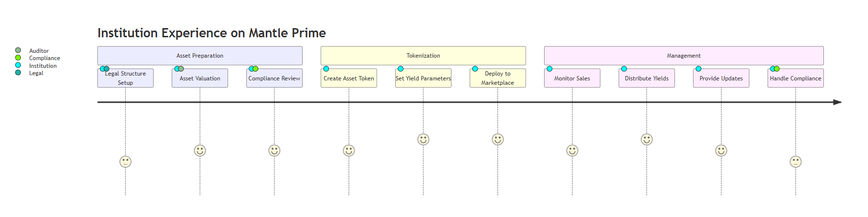Click the smiley face under Monitor Sales

572,151
